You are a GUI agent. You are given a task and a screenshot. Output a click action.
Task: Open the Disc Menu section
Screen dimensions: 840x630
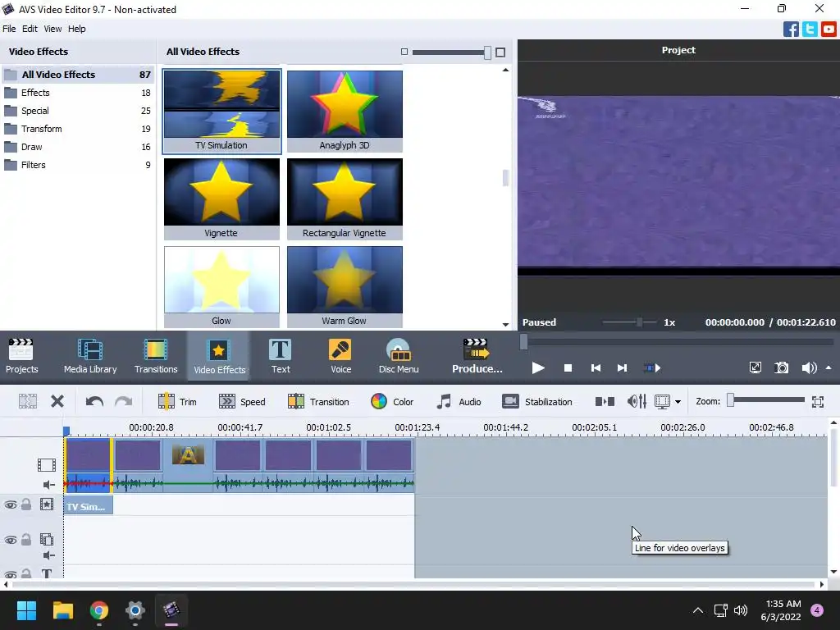coord(399,356)
